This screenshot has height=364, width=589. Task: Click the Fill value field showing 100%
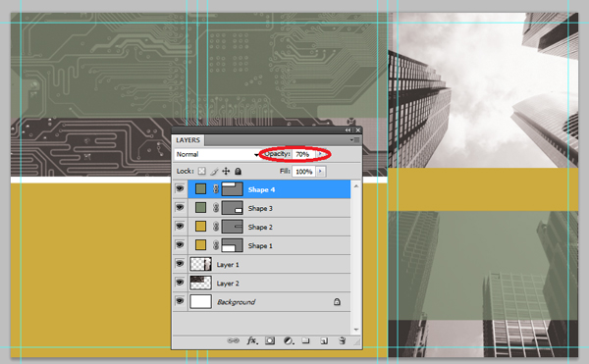click(x=304, y=172)
